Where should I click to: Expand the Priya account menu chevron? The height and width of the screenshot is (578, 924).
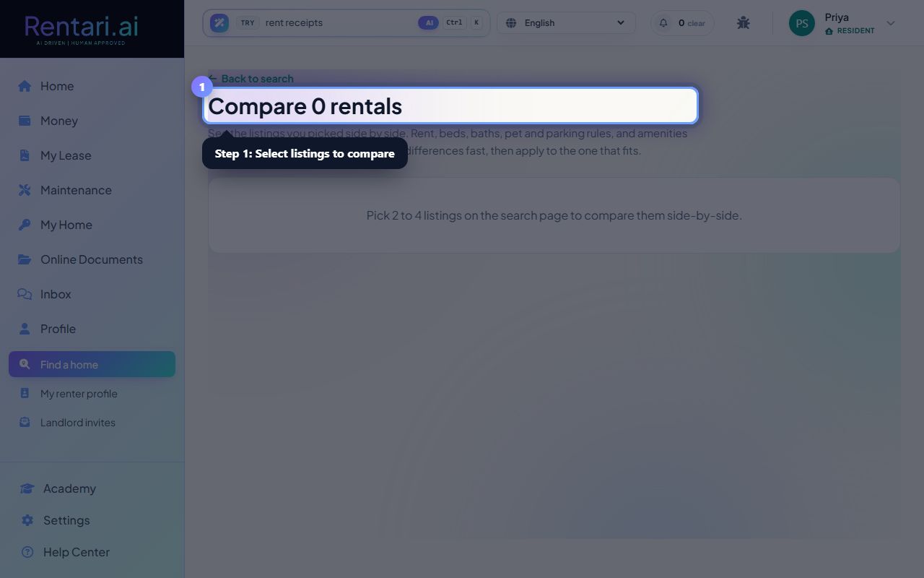pos(891,23)
